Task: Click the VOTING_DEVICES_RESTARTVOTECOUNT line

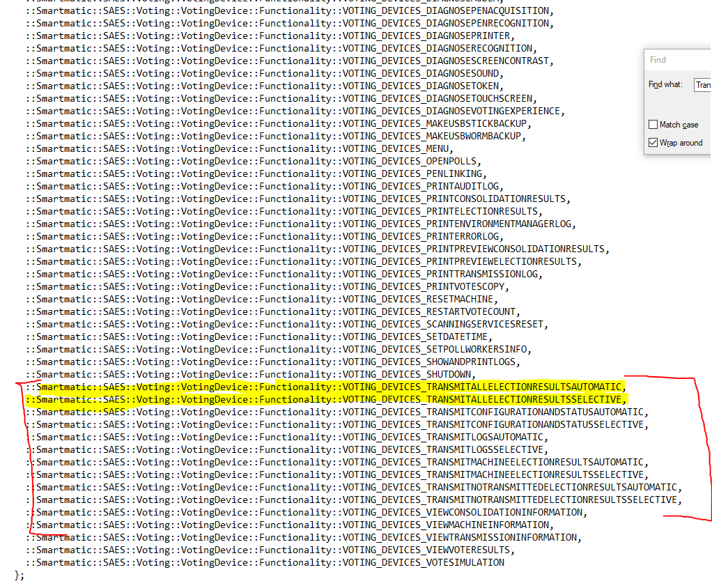Action: point(273,312)
